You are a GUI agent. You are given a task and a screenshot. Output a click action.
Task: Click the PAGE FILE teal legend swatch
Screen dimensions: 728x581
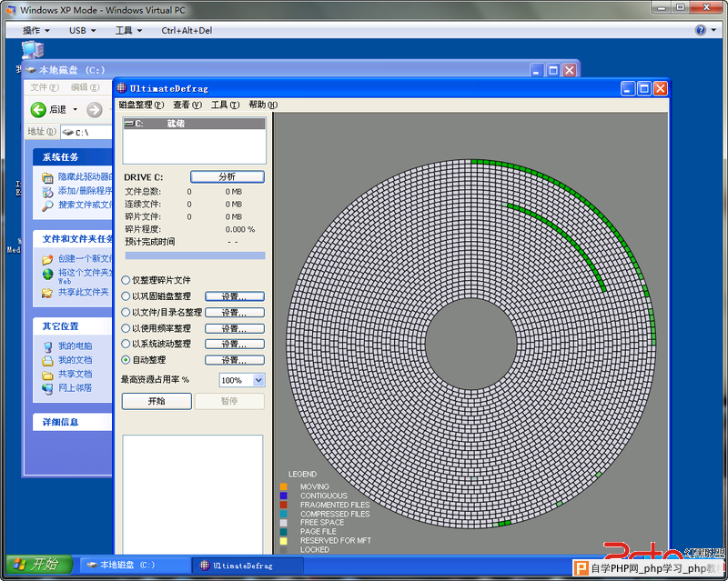coord(283,532)
